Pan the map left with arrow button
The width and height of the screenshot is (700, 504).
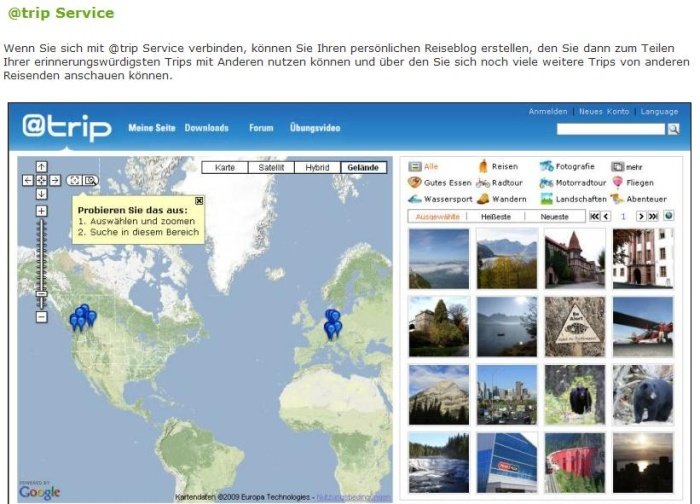click(x=28, y=180)
